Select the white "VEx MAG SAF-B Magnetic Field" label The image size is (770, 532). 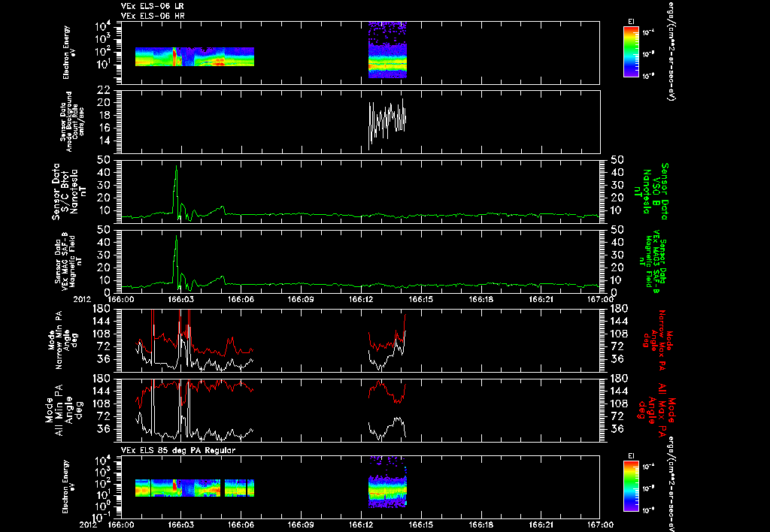coord(68,261)
